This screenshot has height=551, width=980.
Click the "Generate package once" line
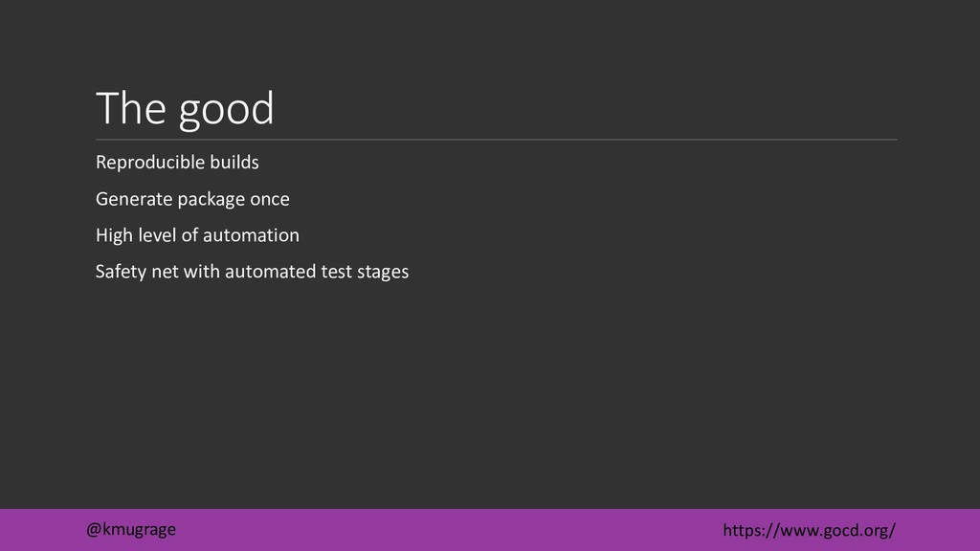[192, 199]
